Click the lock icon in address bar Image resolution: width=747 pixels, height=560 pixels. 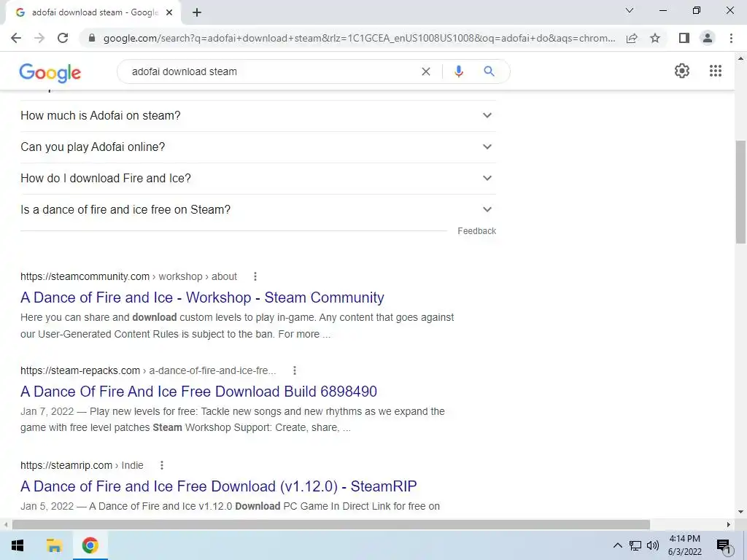coord(92,38)
